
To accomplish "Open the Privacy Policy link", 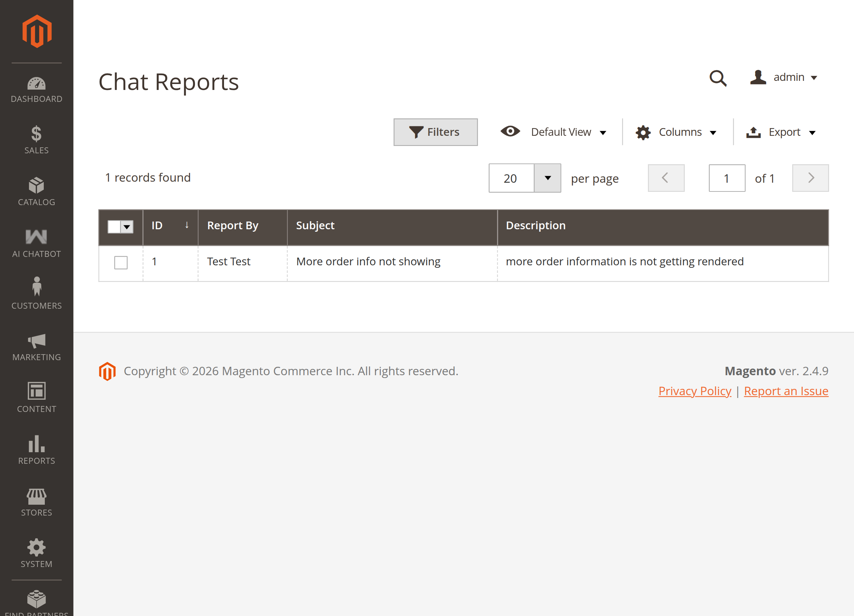I will pos(695,391).
